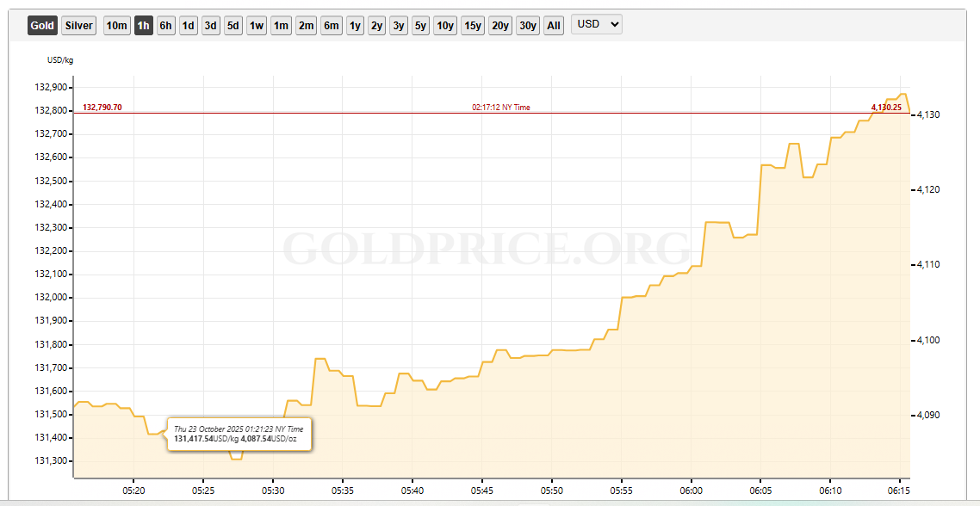Set the range to 6m
This screenshot has width=980, height=506.
point(332,26)
